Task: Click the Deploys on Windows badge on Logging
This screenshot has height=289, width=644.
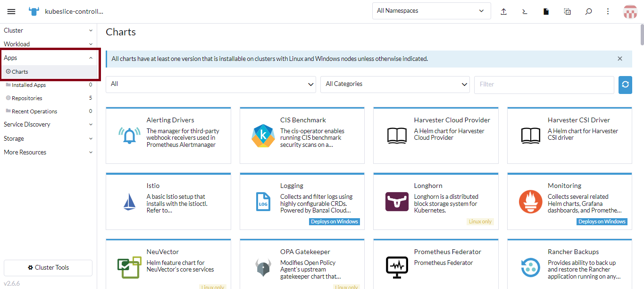Action: (335, 221)
